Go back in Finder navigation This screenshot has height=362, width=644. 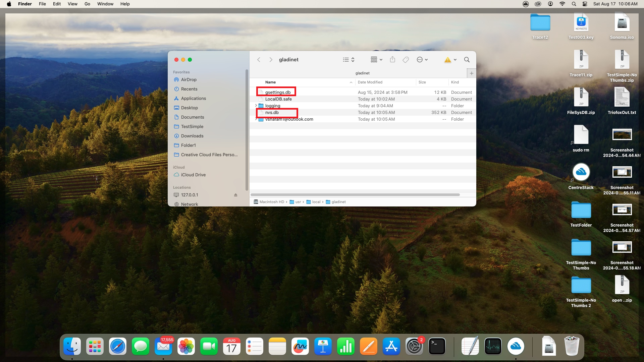pyautogui.click(x=259, y=60)
